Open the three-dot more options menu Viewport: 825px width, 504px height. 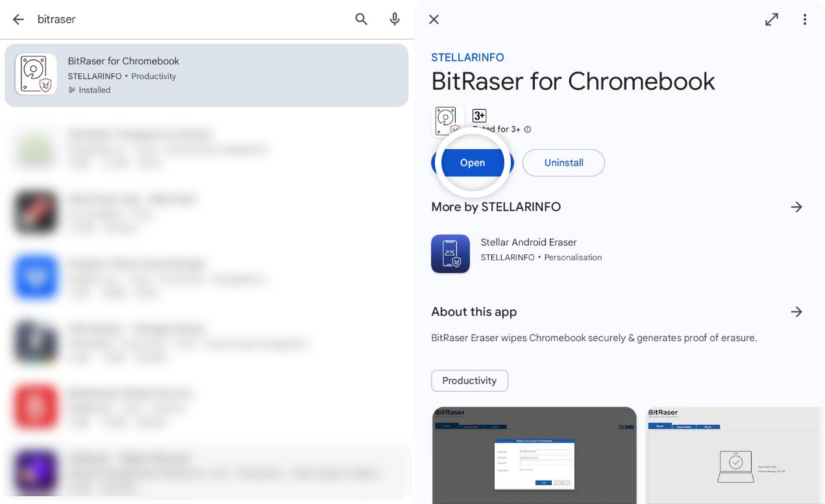coord(805,19)
